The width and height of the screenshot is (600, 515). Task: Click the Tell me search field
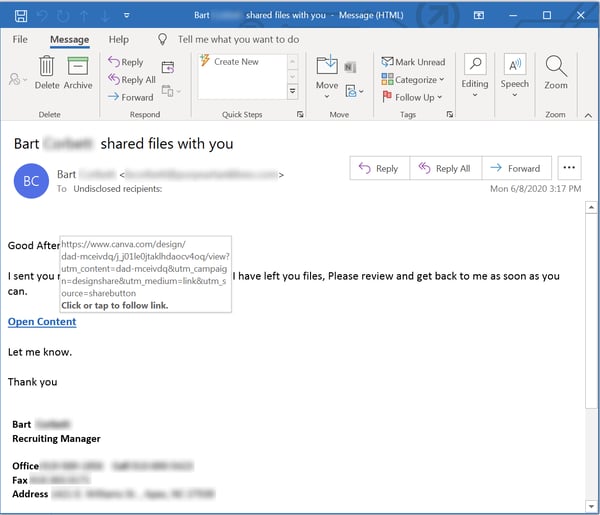238,39
